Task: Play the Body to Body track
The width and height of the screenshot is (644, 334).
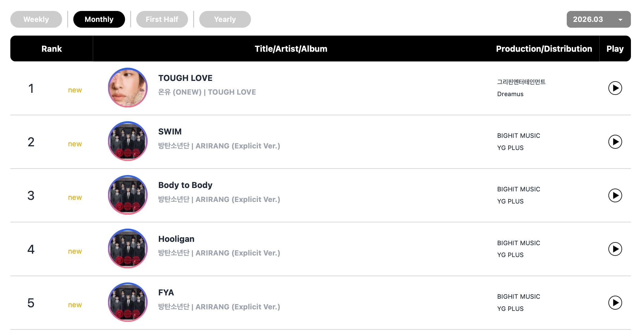Action: click(x=615, y=196)
